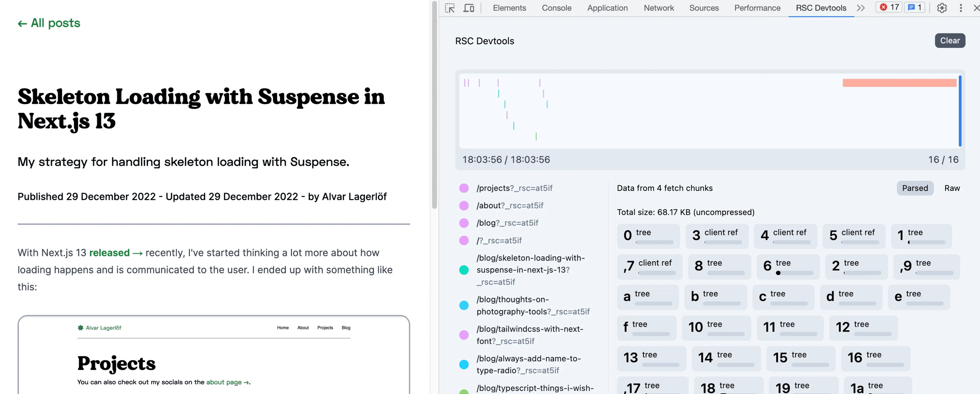Select the RSC Devtools tab

pos(821,8)
